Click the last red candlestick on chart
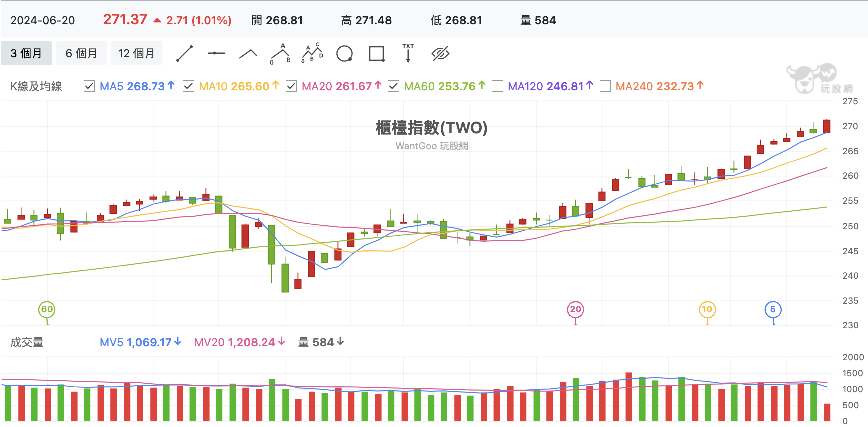 pos(827,126)
